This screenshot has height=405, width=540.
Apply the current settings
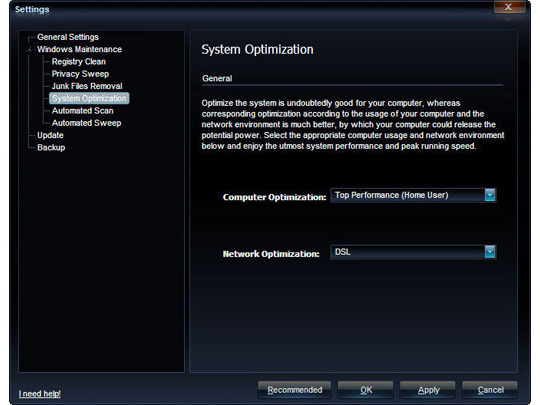pyautogui.click(x=428, y=390)
